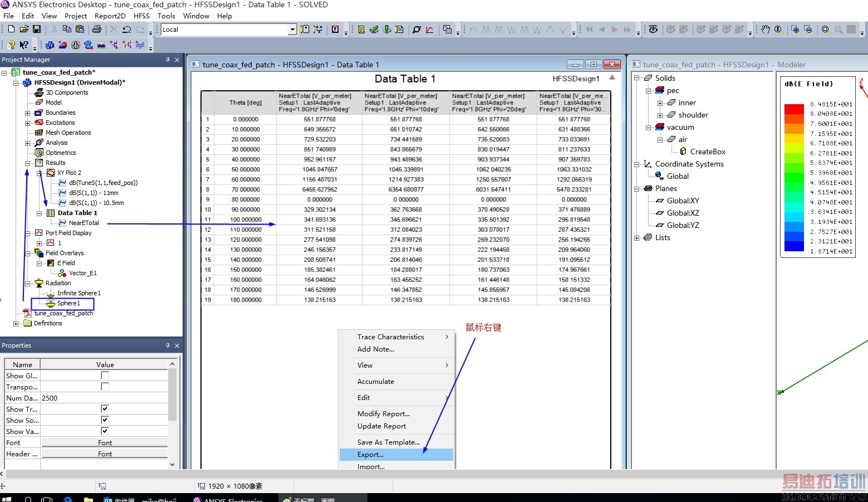The height and width of the screenshot is (502, 868).
Task: Click the Font button beside Header
Action: click(x=105, y=454)
